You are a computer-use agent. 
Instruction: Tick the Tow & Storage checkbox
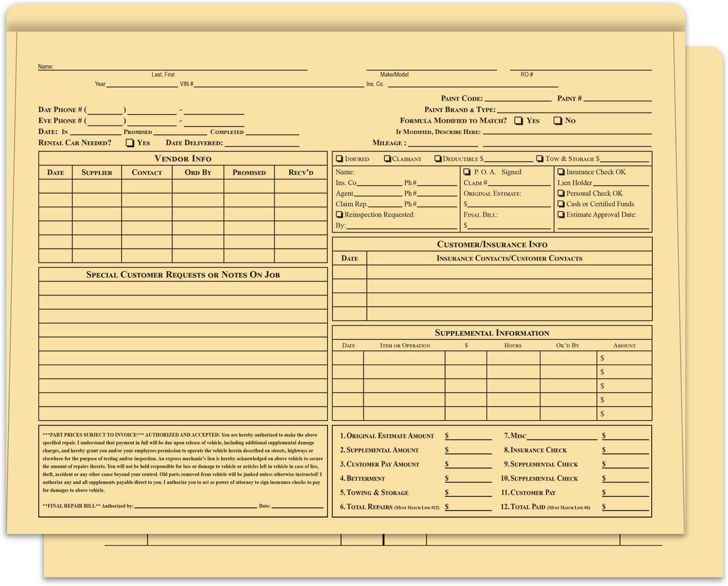pyautogui.click(x=540, y=159)
